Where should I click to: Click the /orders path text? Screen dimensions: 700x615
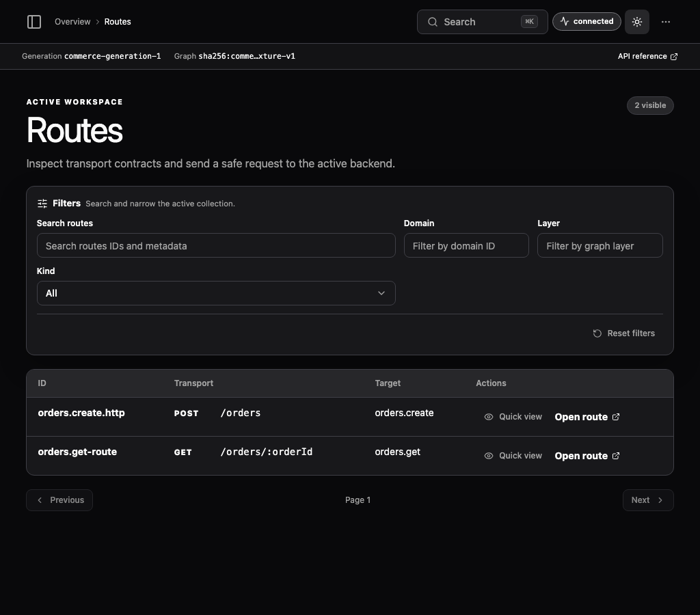tap(240, 413)
